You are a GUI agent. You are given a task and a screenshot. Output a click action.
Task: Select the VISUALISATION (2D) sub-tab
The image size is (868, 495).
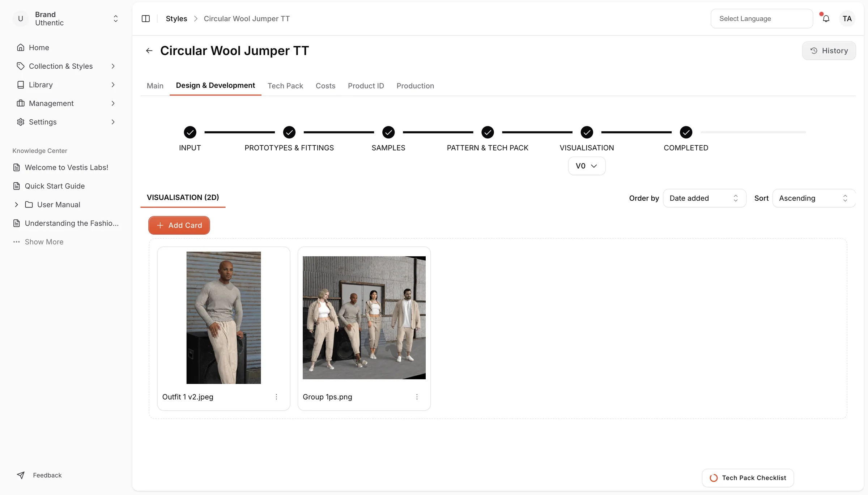pyautogui.click(x=183, y=197)
